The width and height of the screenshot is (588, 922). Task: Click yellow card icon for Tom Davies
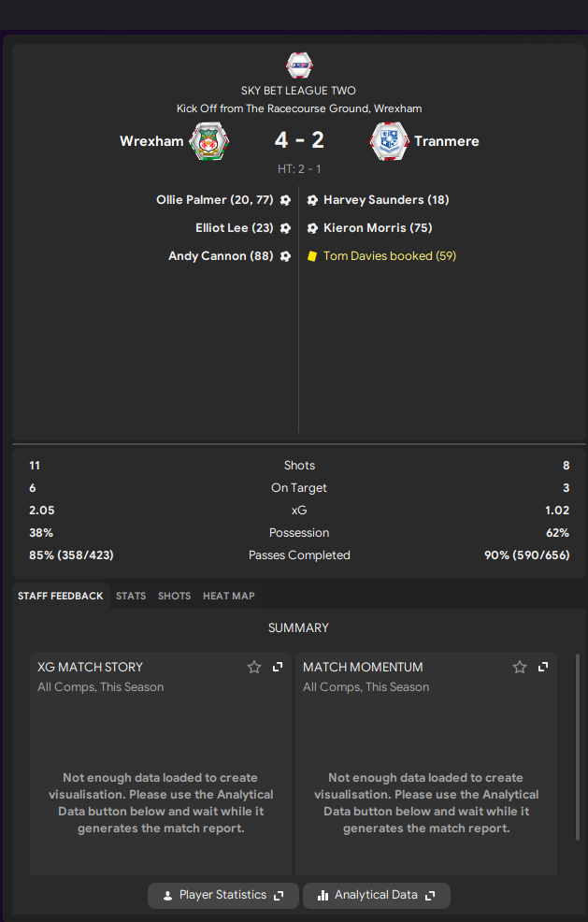[312, 256]
